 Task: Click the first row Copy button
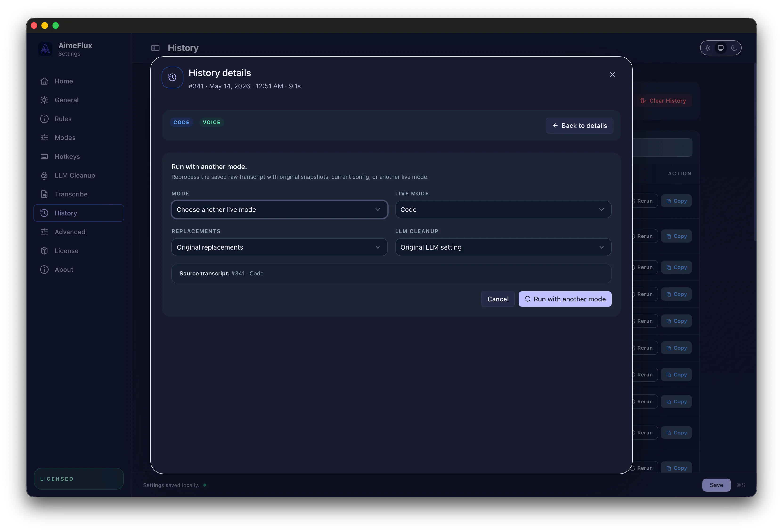[x=676, y=201]
